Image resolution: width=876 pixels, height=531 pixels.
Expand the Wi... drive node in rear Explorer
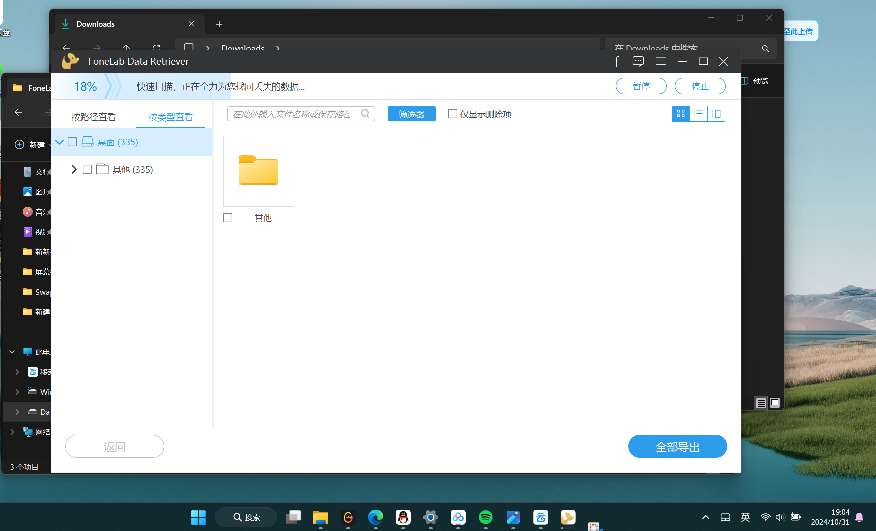click(x=17, y=392)
